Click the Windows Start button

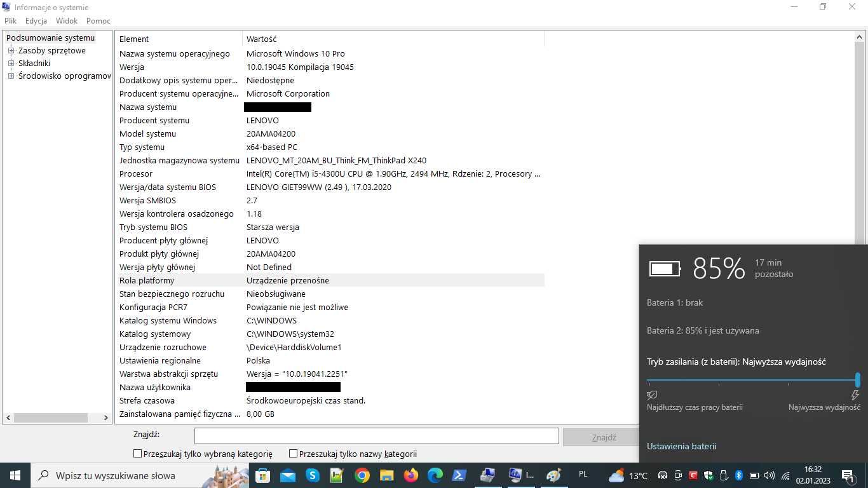(x=15, y=475)
